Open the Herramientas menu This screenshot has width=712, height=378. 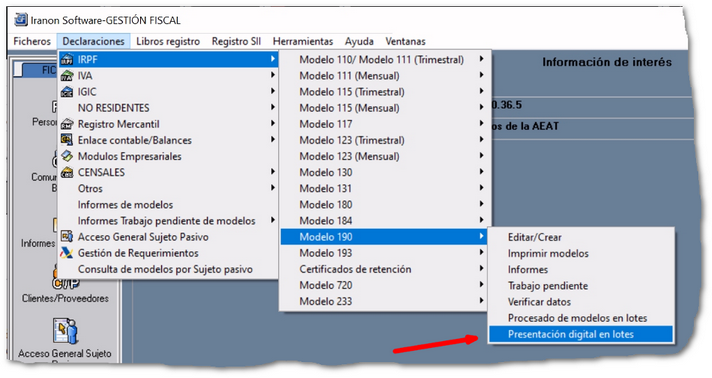[x=303, y=41]
